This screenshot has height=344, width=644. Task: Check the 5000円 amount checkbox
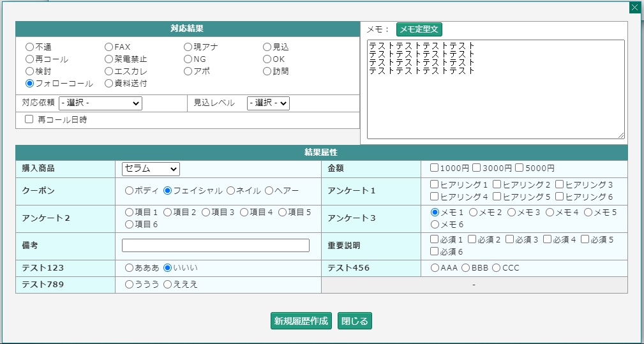coord(520,167)
